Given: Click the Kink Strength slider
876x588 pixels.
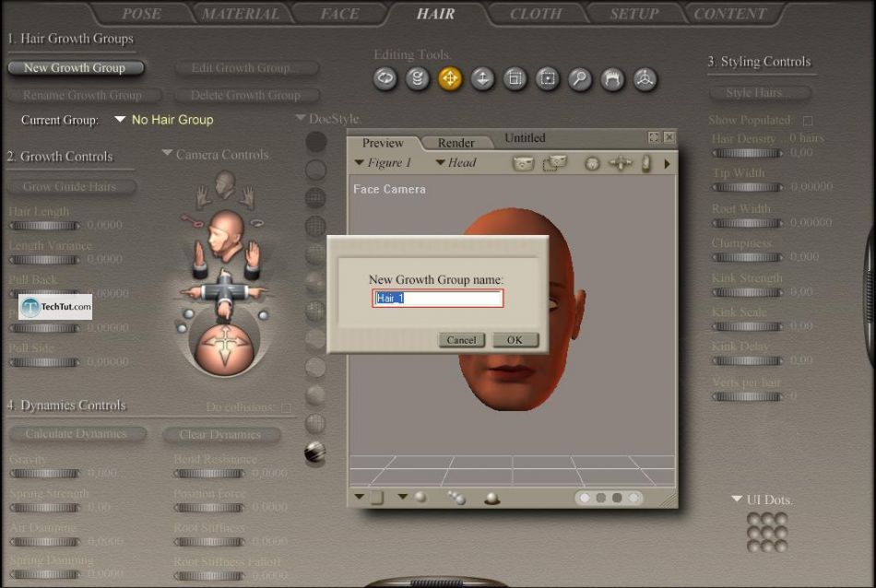Looking at the screenshot, I should (x=747, y=292).
